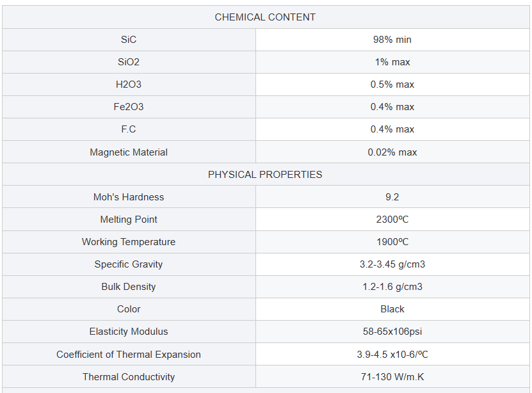The height and width of the screenshot is (393, 532).
Task: Select the Melting Point label
Action: [129, 220]
